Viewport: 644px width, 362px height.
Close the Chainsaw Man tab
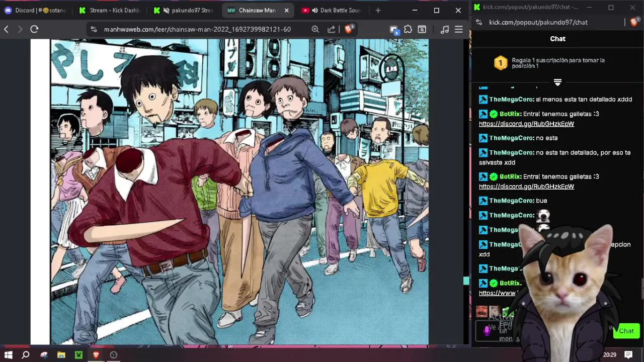pos(287,10)
